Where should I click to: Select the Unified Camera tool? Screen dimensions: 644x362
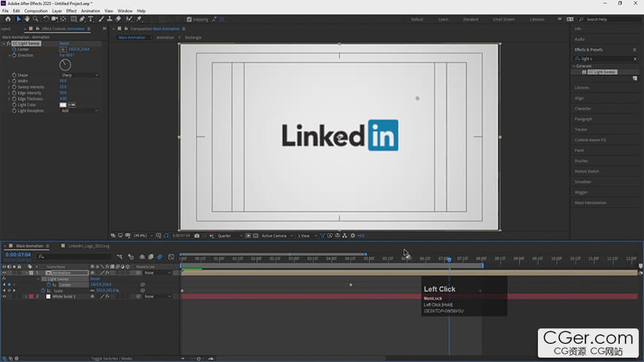click(x=55, y=19)
